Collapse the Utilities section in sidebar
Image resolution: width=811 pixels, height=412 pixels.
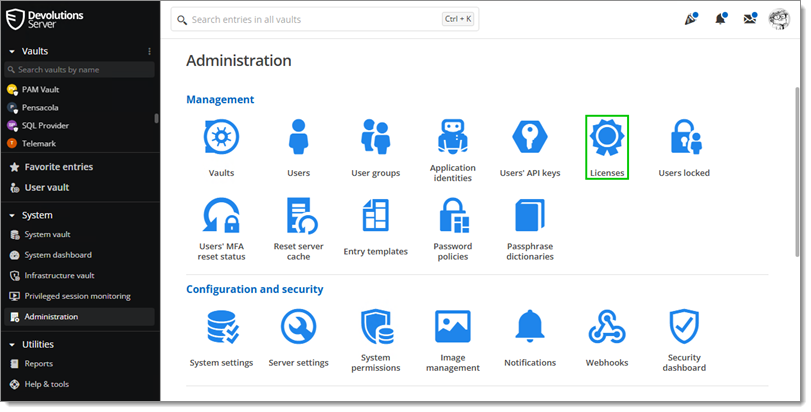coord(12,344)
